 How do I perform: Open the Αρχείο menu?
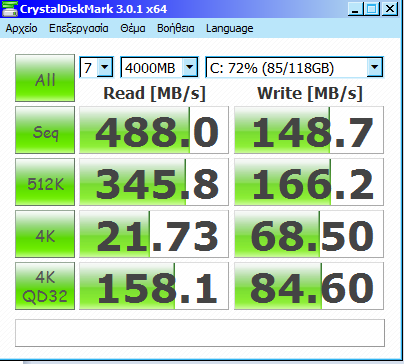pyautogui.click(x=21, y=28)
